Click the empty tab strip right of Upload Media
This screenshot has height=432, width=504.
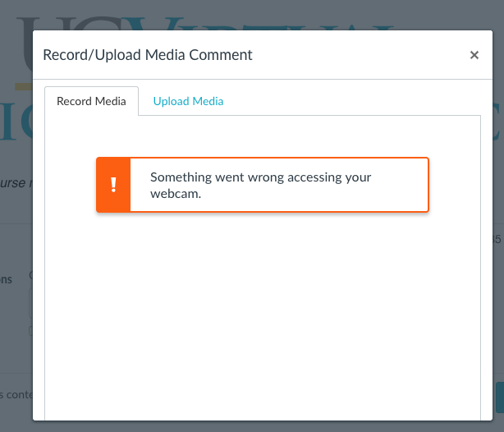pos(353,101)
